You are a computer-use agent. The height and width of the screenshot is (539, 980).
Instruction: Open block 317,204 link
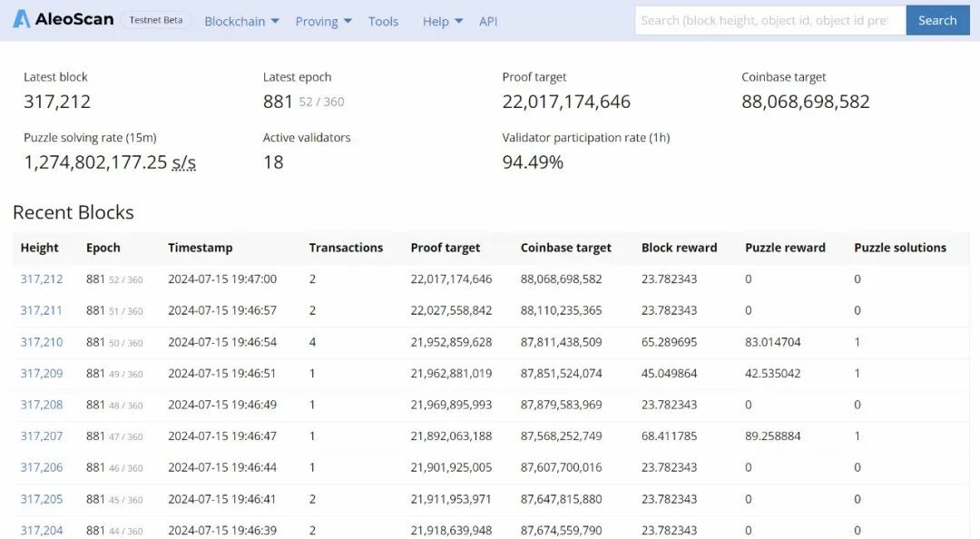[x=41, y=530]
